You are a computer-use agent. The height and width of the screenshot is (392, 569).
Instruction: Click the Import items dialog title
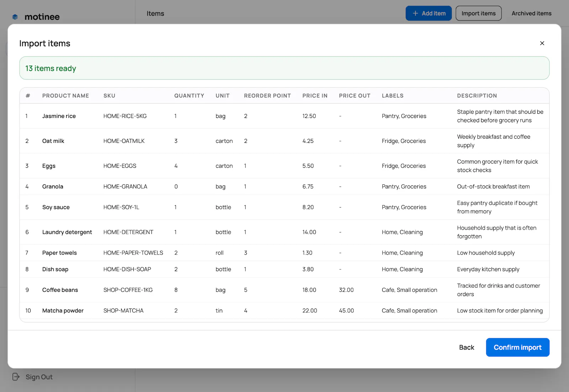click(x=45, y=43)
